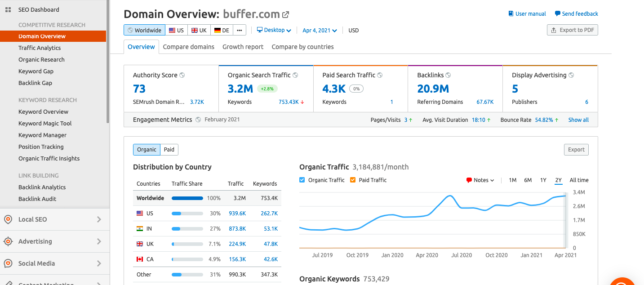Click the Advertising target icon

pyautogui.click(x=8, y=241)
